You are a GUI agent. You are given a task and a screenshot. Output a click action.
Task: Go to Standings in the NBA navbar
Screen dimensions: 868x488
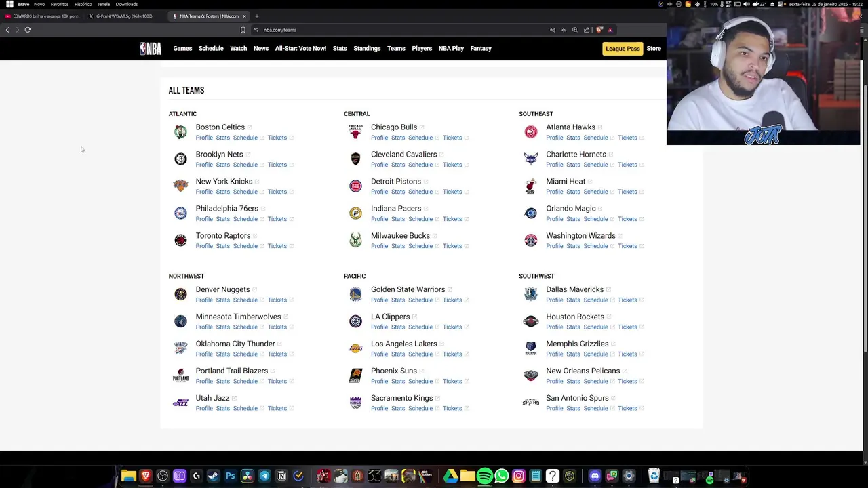tap(367, 49)
